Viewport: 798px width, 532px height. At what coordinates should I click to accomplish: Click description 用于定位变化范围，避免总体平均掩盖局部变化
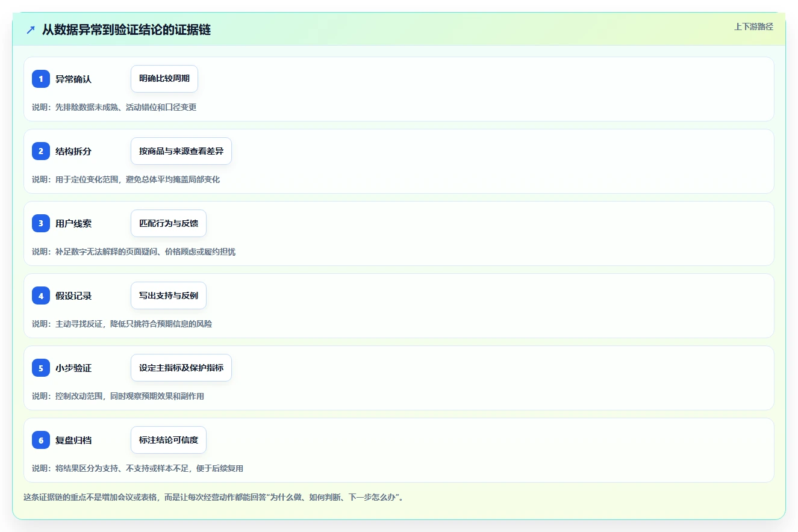pos(137,179)
